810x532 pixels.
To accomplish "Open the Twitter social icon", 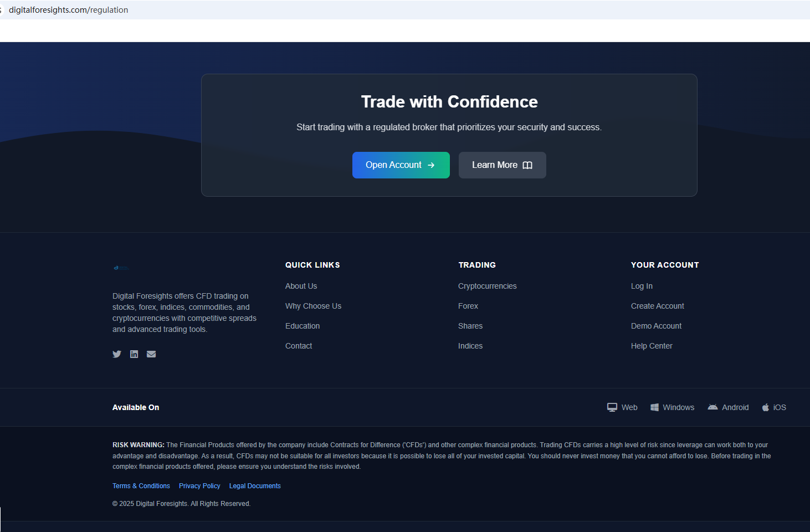I will [x=117, y=354].
